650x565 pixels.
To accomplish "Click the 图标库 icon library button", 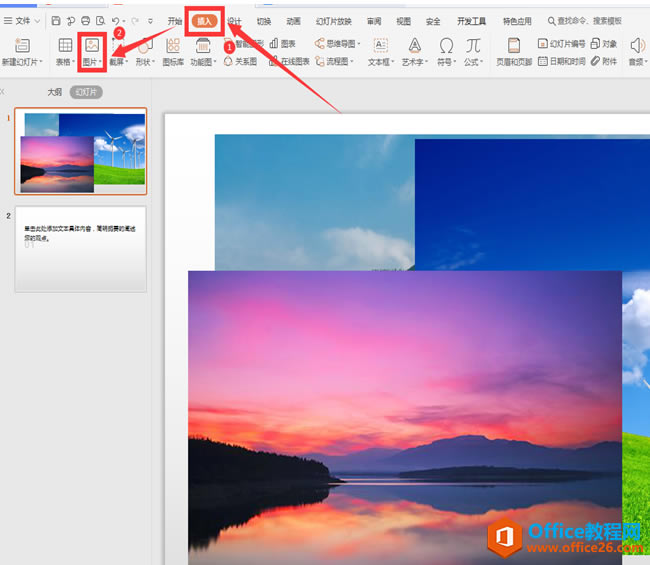I will (x=173, y=51).
